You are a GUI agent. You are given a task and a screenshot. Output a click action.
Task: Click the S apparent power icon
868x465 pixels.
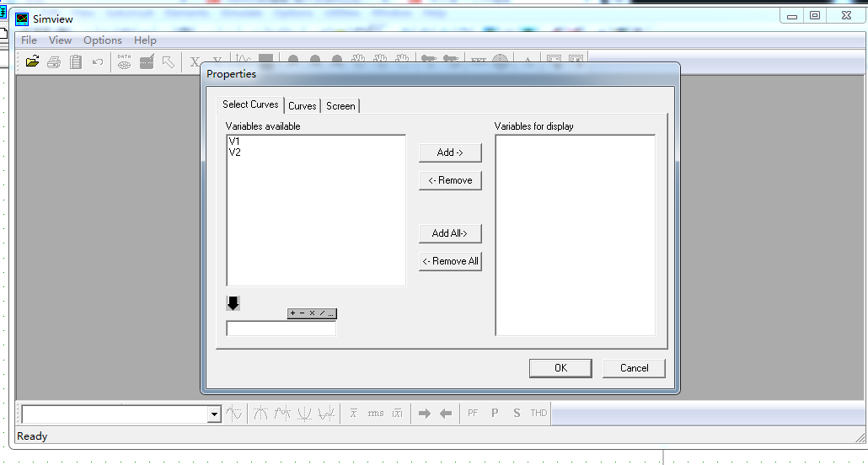[517, 413]
